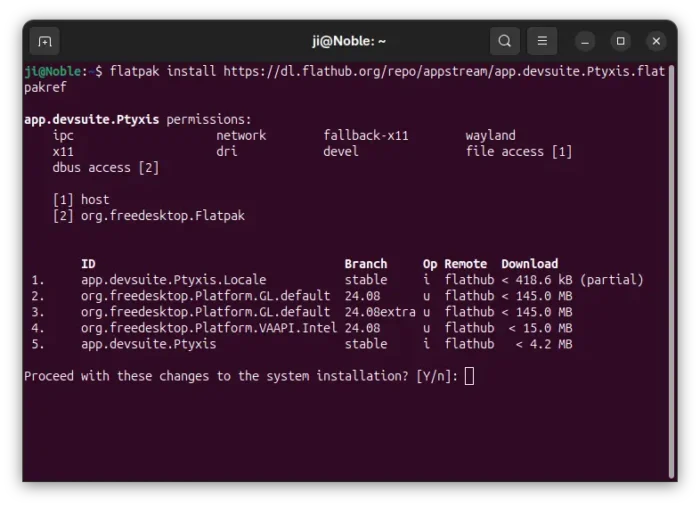Minimize the terminal window
Viewport: 700px width, 507px height.
(586, 41)
